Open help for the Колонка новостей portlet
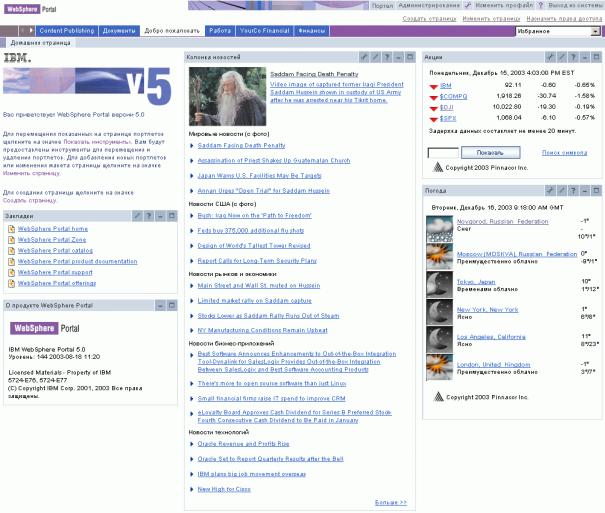 [387, 57]
